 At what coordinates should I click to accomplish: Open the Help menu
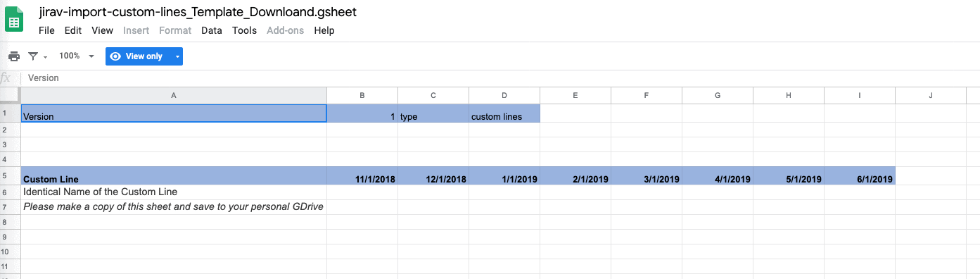coord(324,30)
